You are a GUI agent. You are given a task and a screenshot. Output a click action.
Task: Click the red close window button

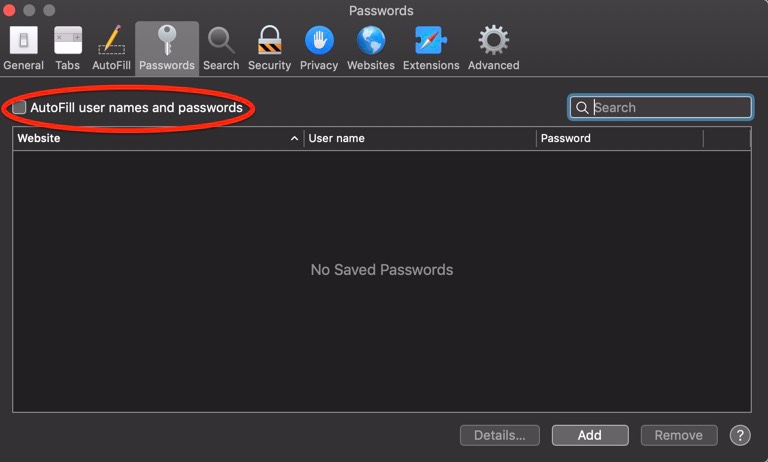10,10
